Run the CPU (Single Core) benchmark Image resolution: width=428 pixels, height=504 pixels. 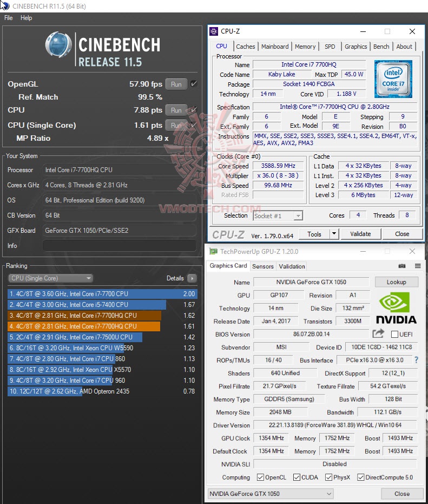point(176,125)
